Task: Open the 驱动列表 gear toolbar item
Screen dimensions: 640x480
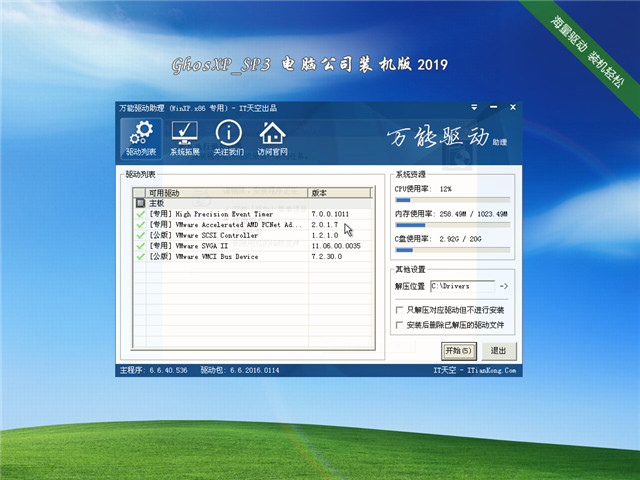Action: pyautogui.click(x=141, y=139)
